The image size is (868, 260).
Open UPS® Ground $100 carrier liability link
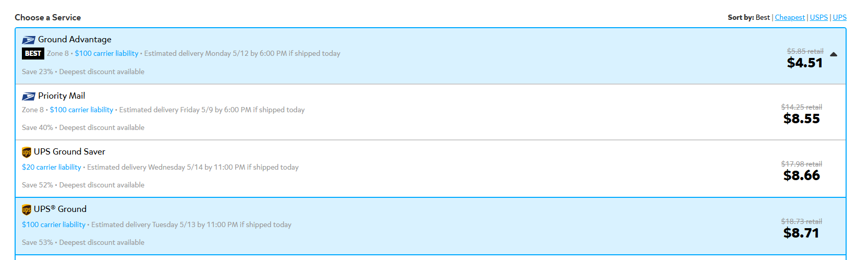point(54,224)
